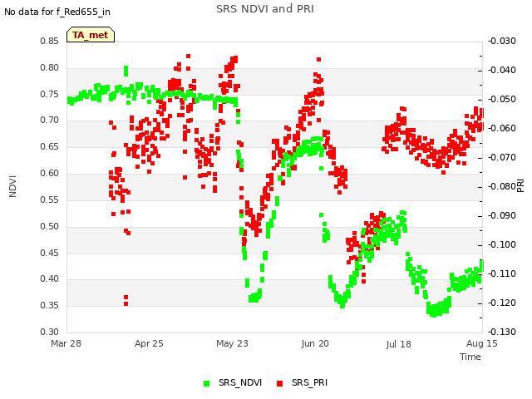
Task: Click the -0.070 PRI axis value
Action: [502, 157]
